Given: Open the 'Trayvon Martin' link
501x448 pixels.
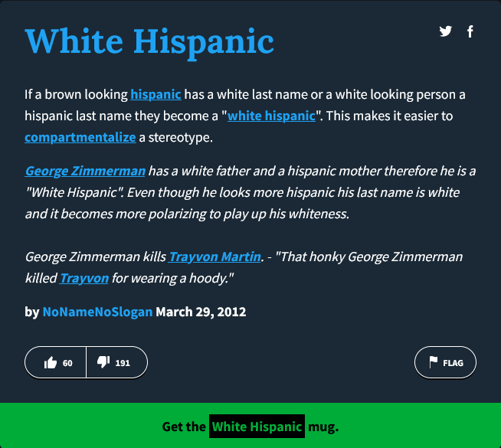Looking at the screenshot, I should [214, 257].
